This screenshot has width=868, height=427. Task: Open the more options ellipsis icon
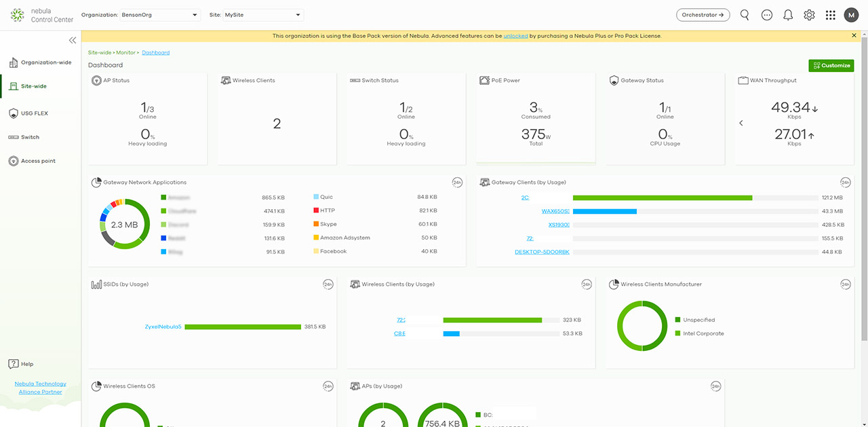click(767, 15)
